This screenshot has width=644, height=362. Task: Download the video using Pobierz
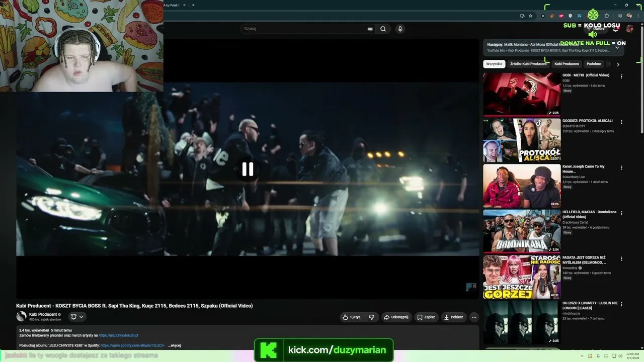coord(454,317)
